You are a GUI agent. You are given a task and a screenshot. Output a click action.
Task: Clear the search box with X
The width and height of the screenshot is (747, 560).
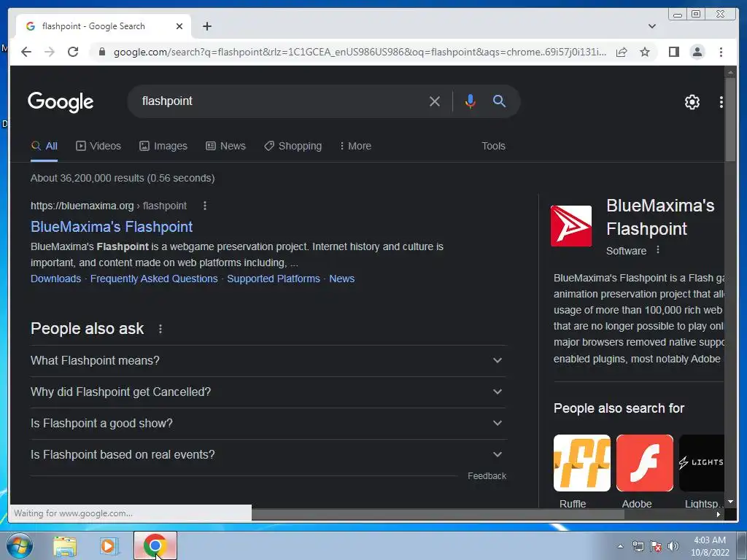point(434,101)
